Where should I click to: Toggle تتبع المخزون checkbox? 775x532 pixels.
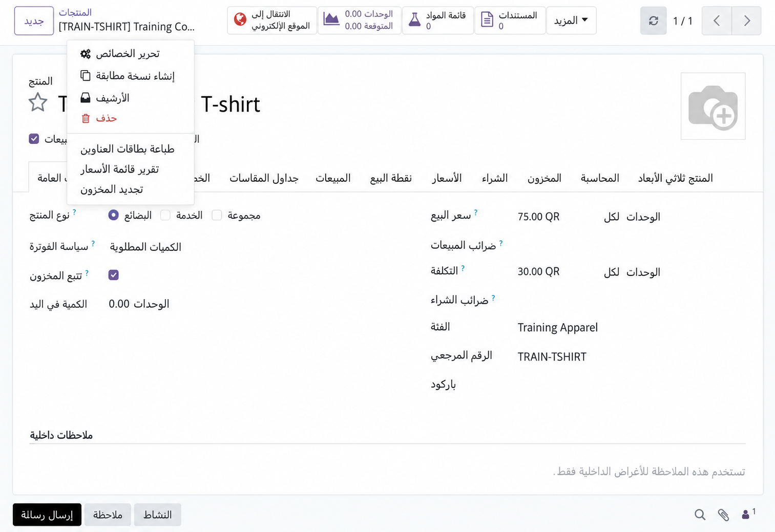click(114, 275)
